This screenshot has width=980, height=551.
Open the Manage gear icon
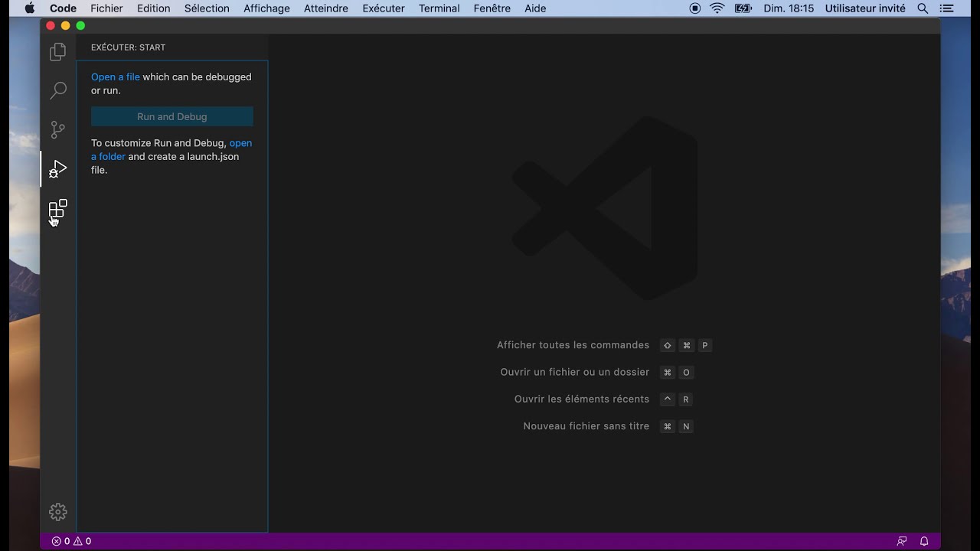[x=58, y=512]
